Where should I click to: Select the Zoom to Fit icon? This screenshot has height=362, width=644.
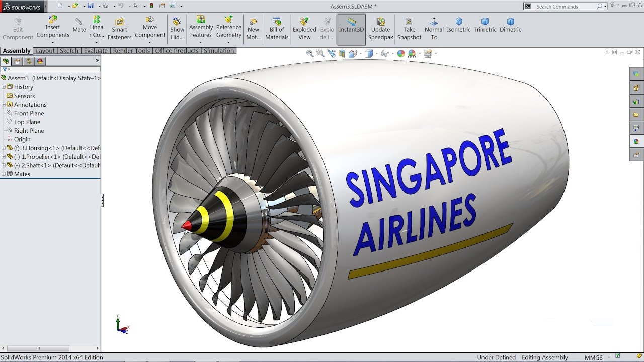(309, 53)
